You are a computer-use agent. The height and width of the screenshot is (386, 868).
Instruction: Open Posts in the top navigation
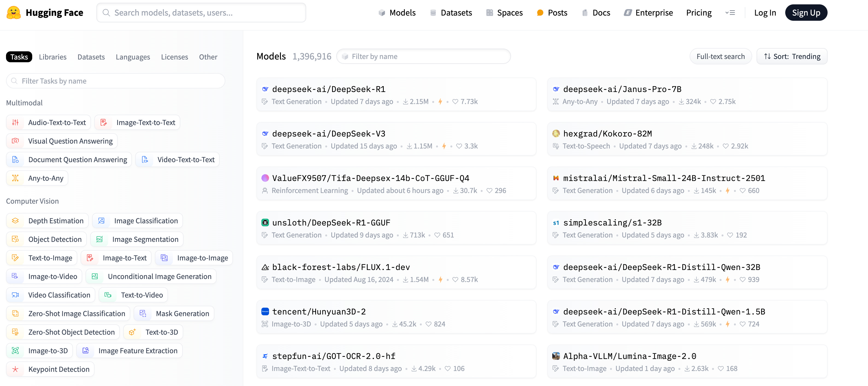[552, 13]
